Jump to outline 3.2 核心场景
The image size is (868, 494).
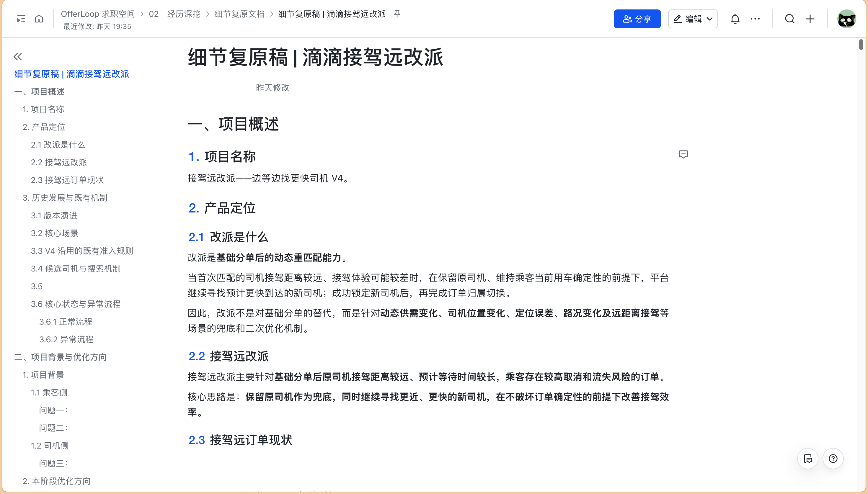pos(55,233)
